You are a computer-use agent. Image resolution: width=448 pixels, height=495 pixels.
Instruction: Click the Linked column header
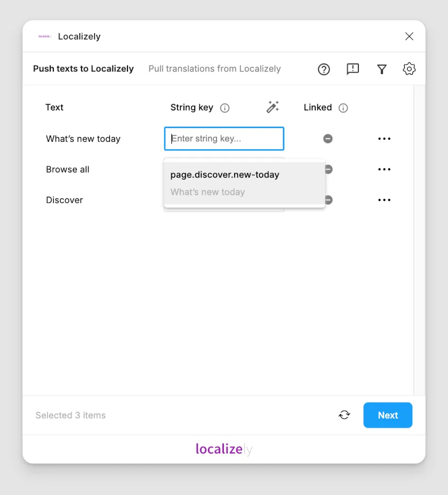(318, 107)
